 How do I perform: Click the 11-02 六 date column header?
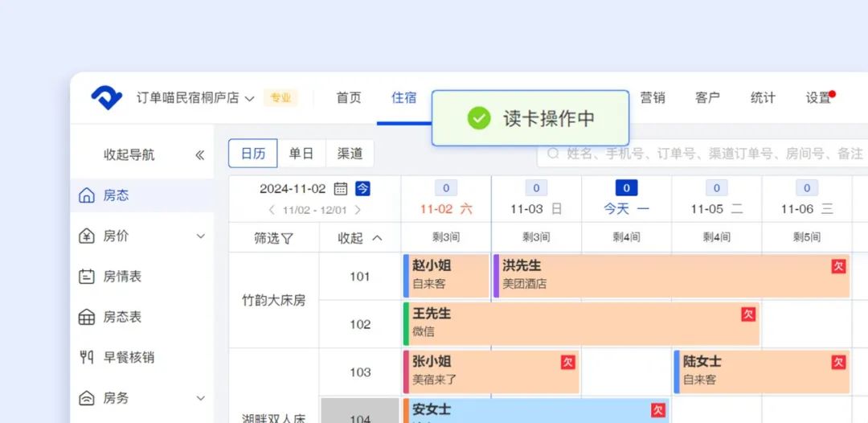(446, 209)
